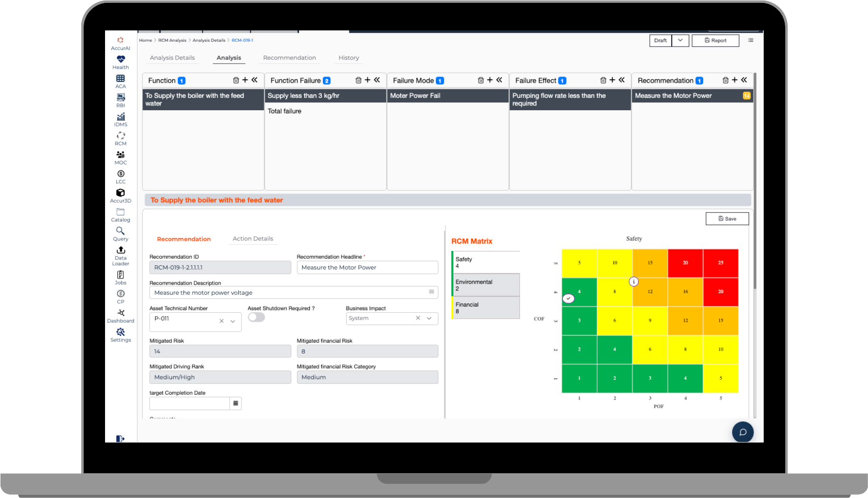The image size is (868, 498).
Task: Collapse the Failure Mode column
Action: tap(499, 80)
